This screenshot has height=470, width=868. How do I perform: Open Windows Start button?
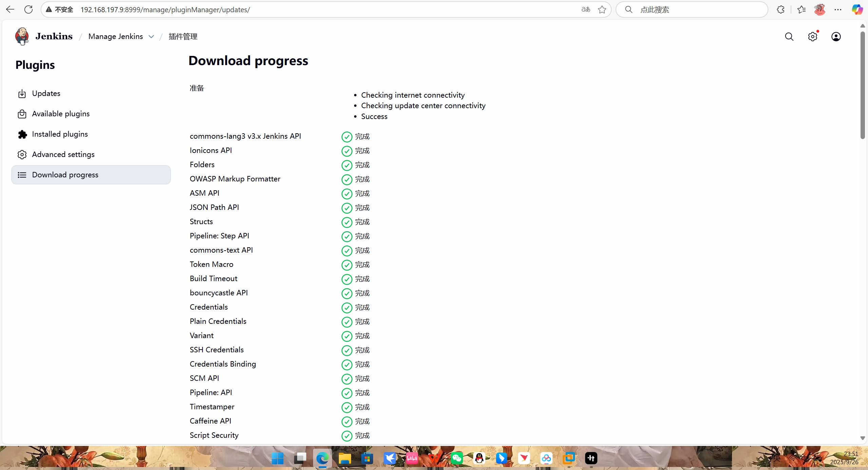click(x=277, y=458)
